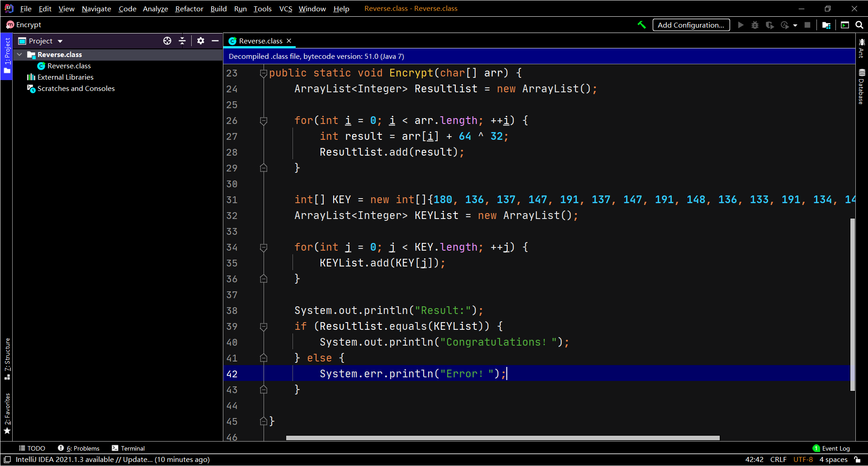
Task: Click the vertical editor scrollbar
Action: click(853, 304)
